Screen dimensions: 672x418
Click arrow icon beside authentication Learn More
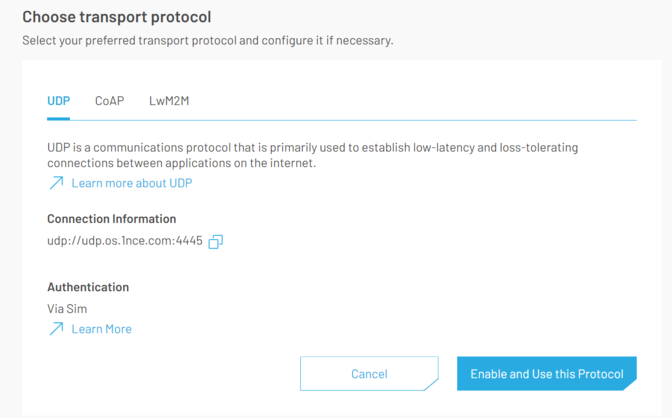tap(56, 328)
